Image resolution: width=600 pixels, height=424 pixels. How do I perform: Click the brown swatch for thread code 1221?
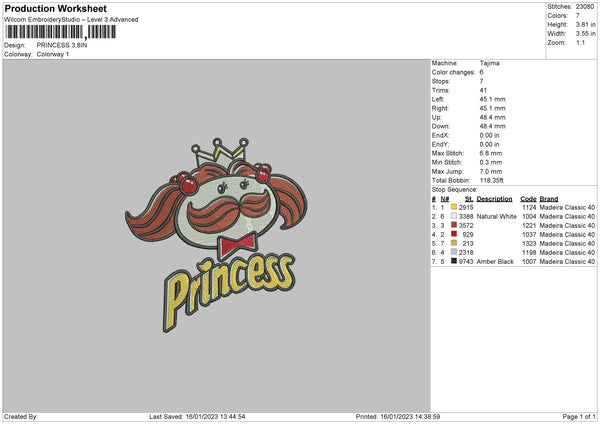point(454,225)
